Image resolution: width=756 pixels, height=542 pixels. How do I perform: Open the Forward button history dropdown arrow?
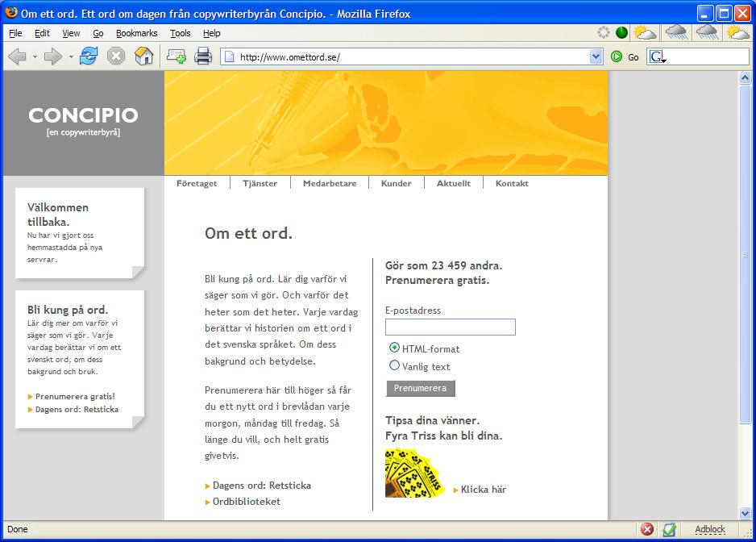[x=71, y=57]
